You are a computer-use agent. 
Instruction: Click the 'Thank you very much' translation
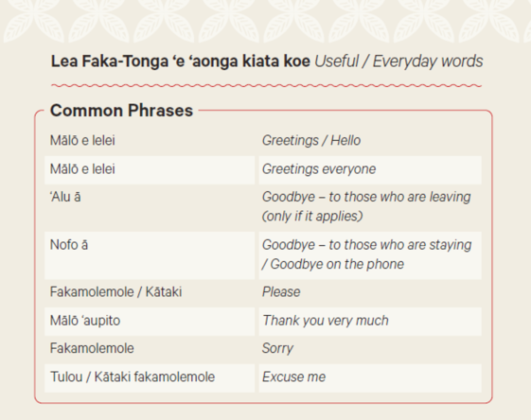[x=326, y=321]
